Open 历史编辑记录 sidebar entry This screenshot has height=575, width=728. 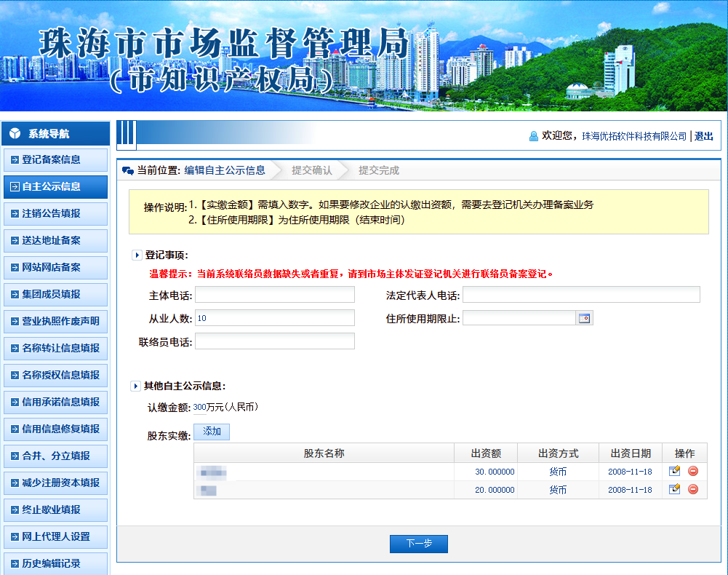(x=55, y=563)
